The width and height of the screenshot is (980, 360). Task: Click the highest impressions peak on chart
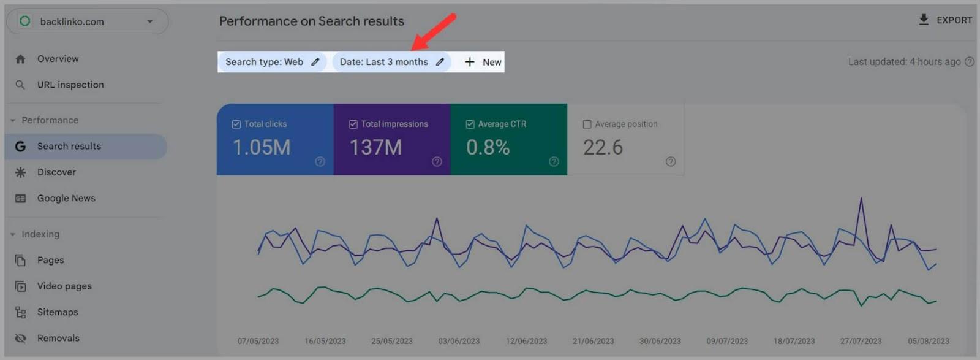[x=861, y=199]
